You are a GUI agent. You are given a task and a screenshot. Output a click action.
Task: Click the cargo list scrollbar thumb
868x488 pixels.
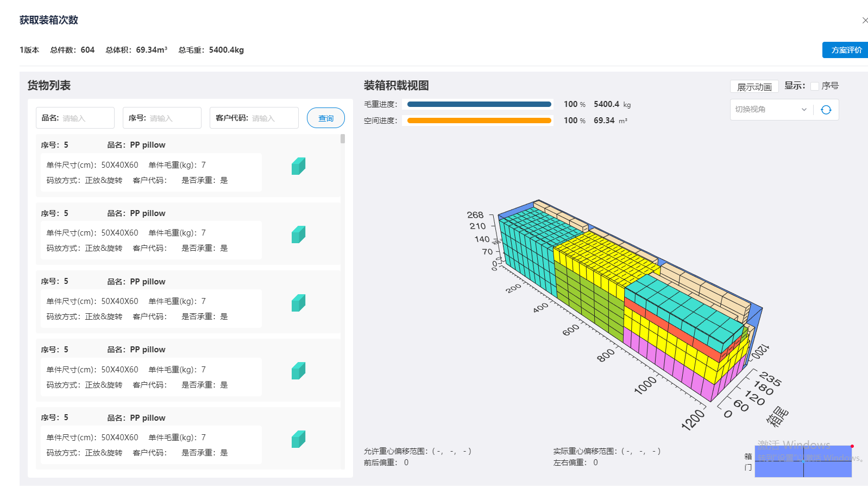(x=343, y=139)
